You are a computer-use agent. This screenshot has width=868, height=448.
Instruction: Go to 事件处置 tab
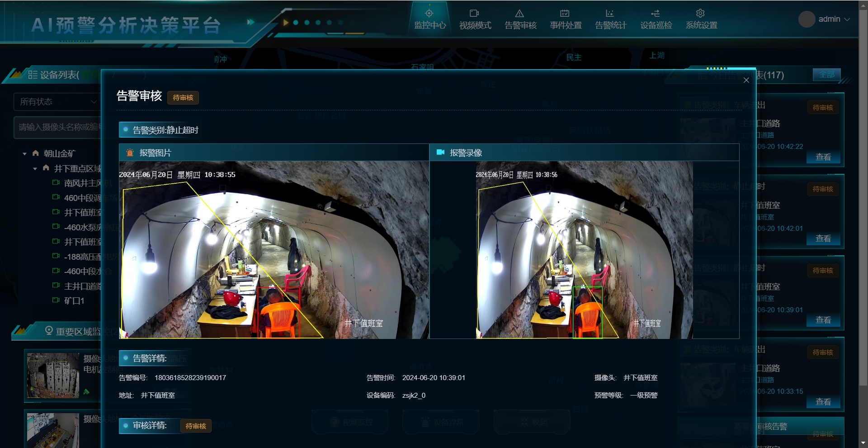pos(565,19)
